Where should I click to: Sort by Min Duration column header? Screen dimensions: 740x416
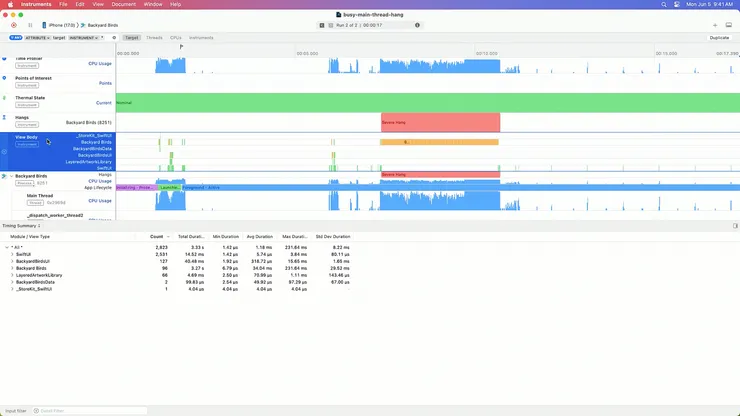click(x=225, y=237)
